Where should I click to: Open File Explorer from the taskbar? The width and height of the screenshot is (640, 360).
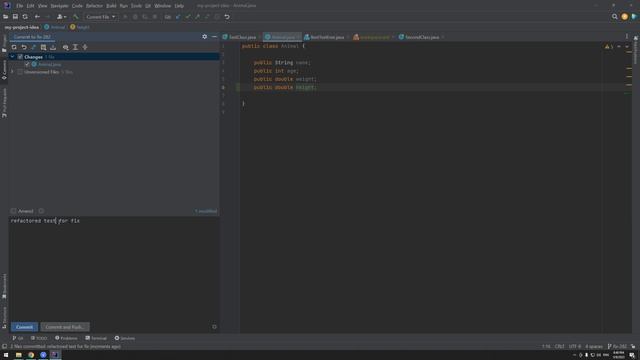(18, 355)
